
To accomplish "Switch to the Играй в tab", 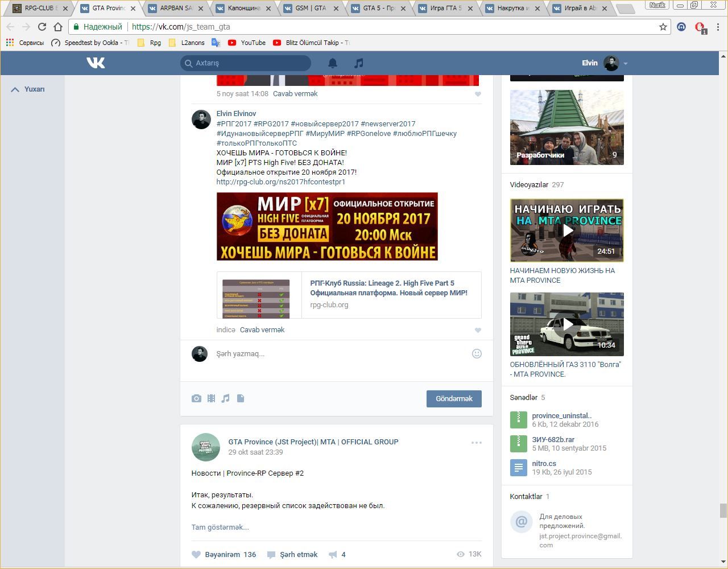I will click(x=580, y=9).
